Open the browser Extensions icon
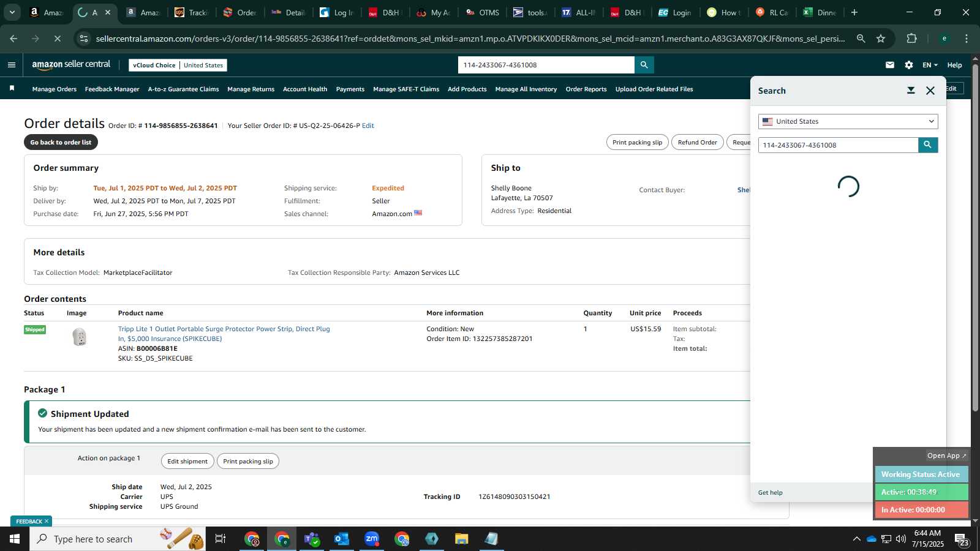 (912, 39)
